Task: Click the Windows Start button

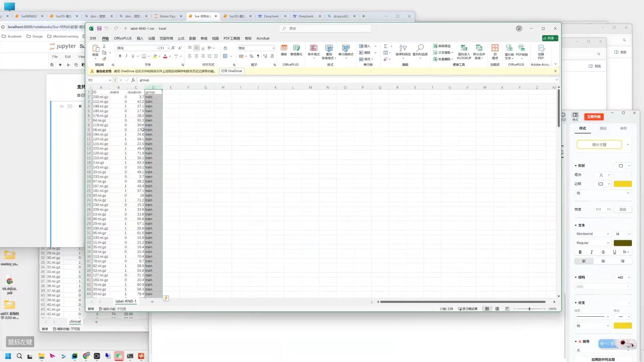Action: (8, 356)
